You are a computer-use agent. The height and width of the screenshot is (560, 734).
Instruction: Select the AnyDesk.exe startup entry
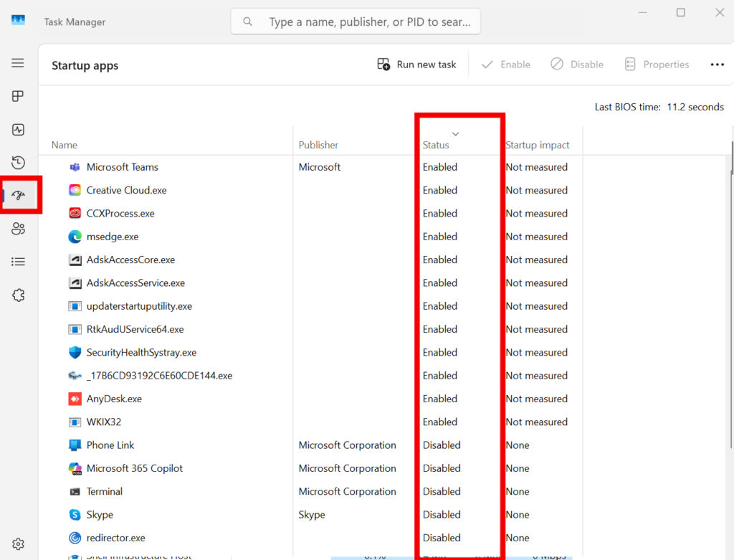(x=114, y=399)
